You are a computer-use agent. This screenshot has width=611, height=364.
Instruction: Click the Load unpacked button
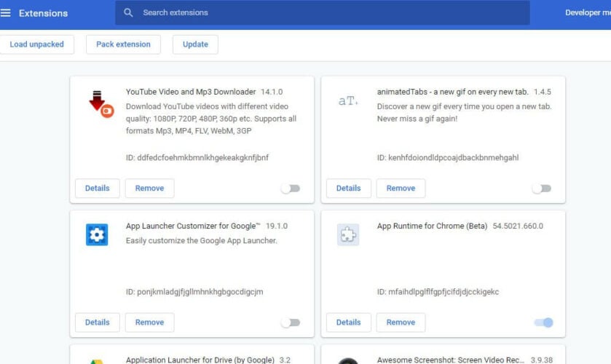tap(36, 44)
